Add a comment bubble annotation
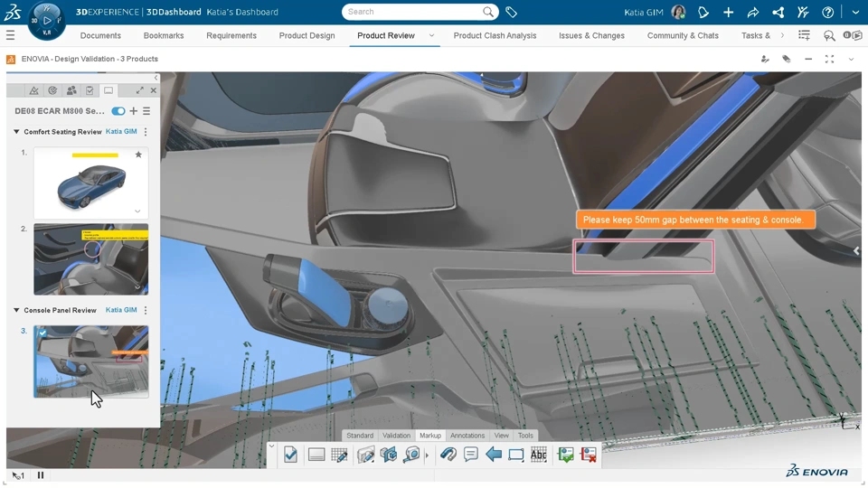Screen dimensions: 868x488 (x=470, y=455)
